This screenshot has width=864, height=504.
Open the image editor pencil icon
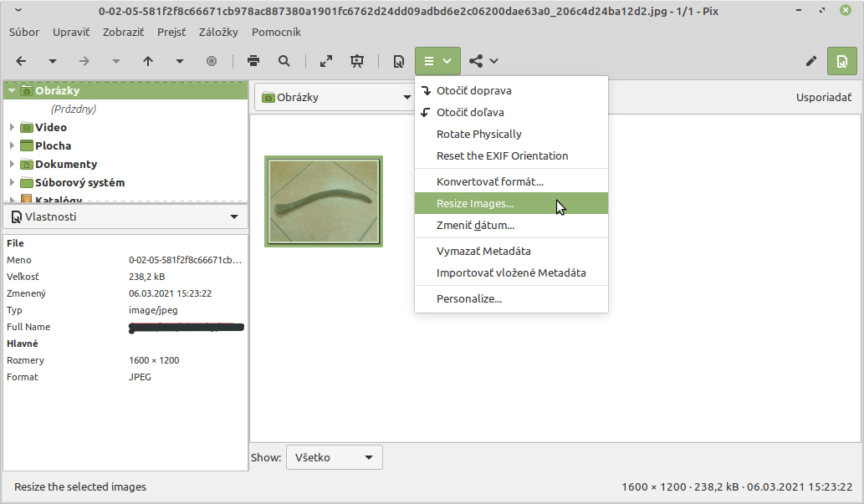coord(810,61)
